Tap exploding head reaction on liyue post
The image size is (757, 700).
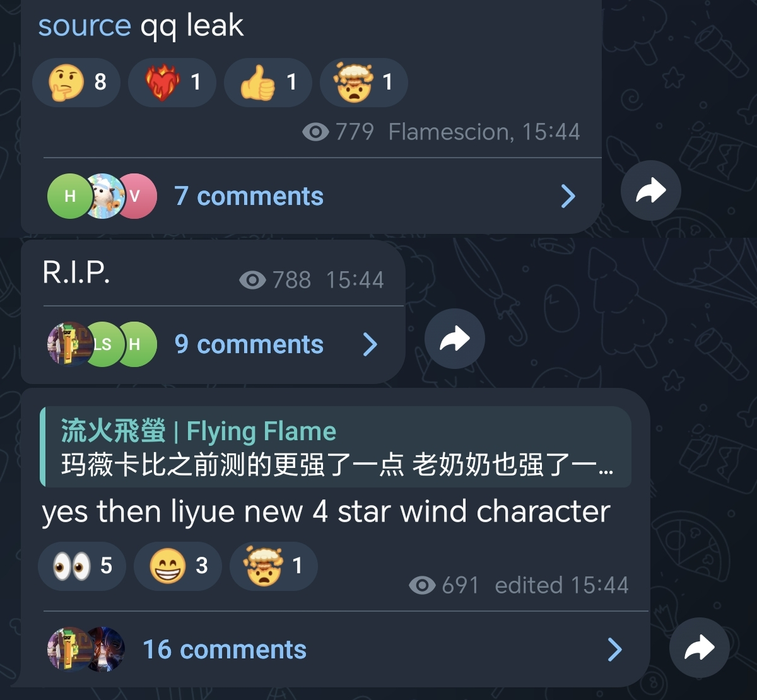pyautogui.click(x=273, y=566)
